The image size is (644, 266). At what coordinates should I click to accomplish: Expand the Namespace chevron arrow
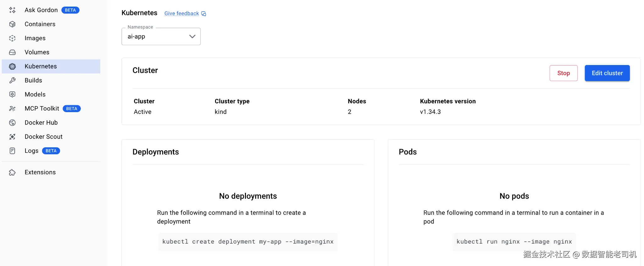point(192,36)
